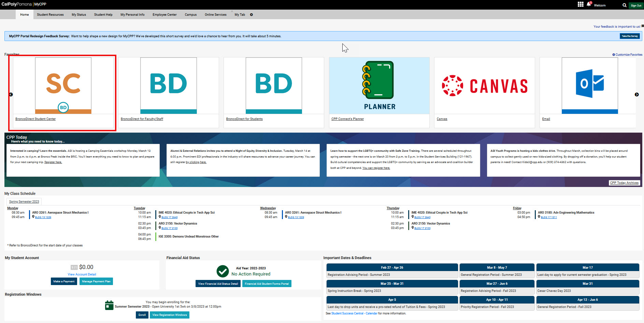
Task: Click View Financial Aid Status Detail button
Action: click(218, 284)
